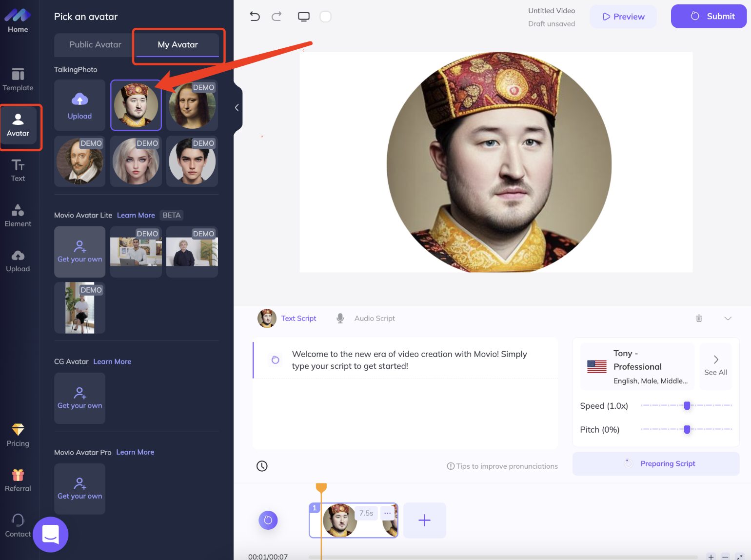
Task: Zoom out the timeline
Action: point(725,557)
